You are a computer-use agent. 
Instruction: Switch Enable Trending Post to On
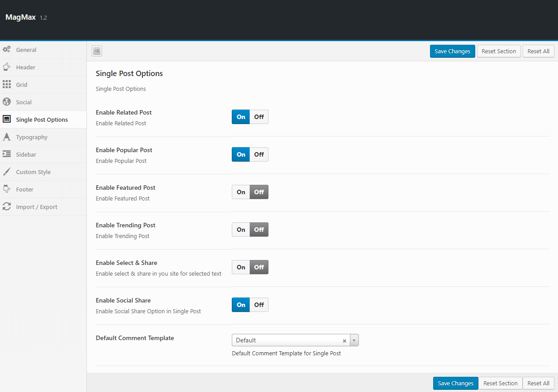(x=241, y=230)
